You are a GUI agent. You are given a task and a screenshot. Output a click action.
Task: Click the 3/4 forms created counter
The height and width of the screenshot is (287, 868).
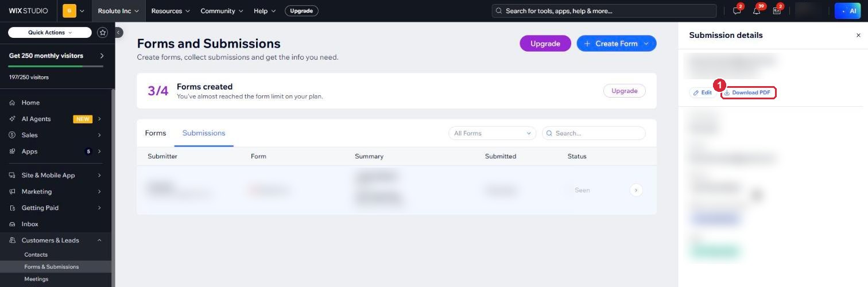[158, 91]
